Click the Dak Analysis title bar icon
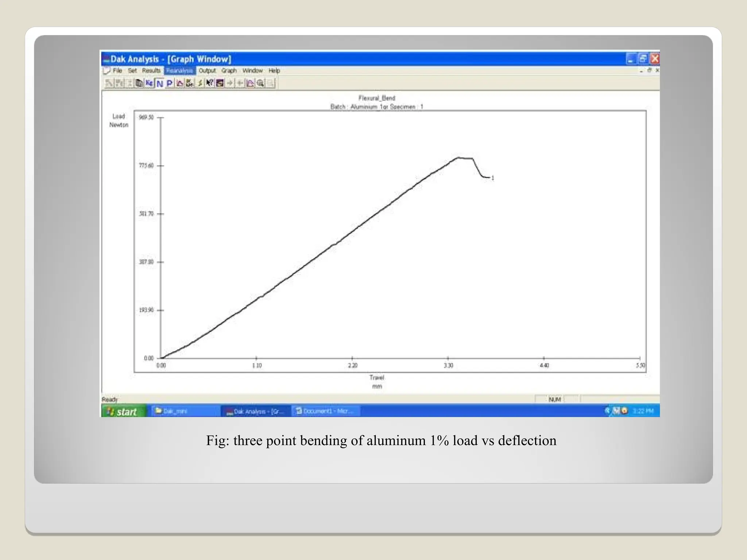Screen dimensions: 747x560 106,59
